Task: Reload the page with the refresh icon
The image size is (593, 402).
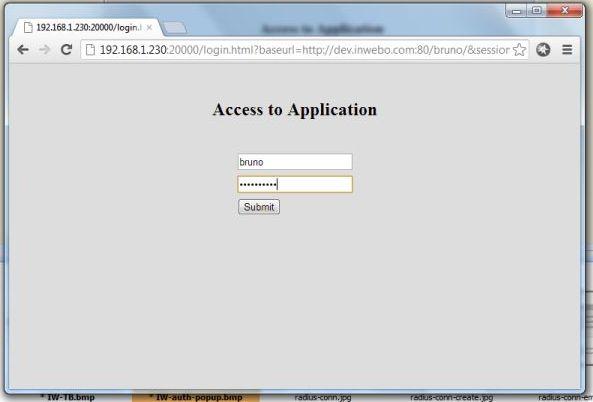Action: pos(67,50)
